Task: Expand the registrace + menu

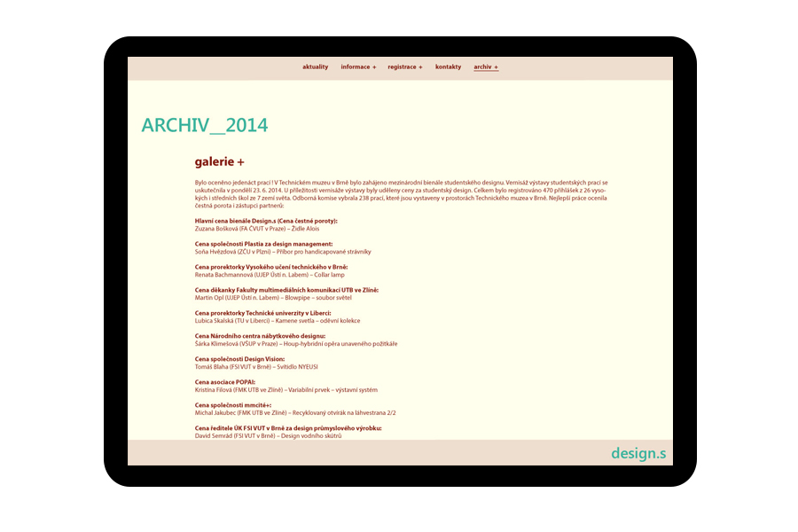Action: coord(404,67)
